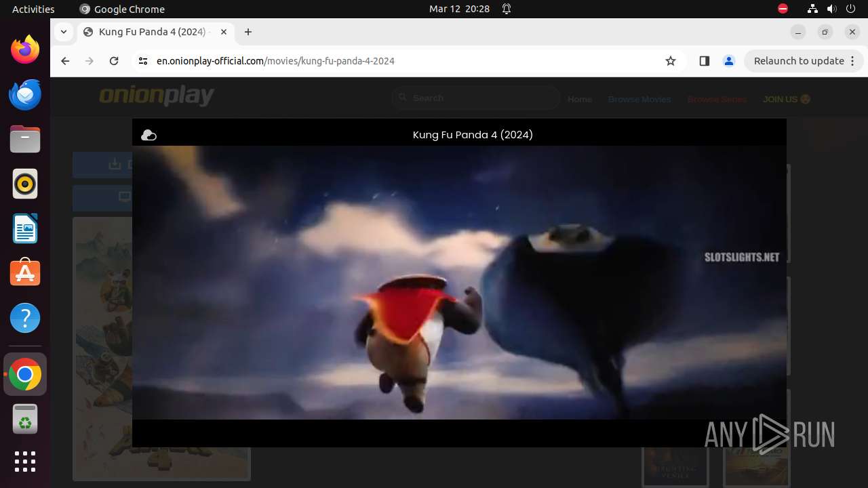Show Applications grid
Screen dimensions: 868x488
25,462
